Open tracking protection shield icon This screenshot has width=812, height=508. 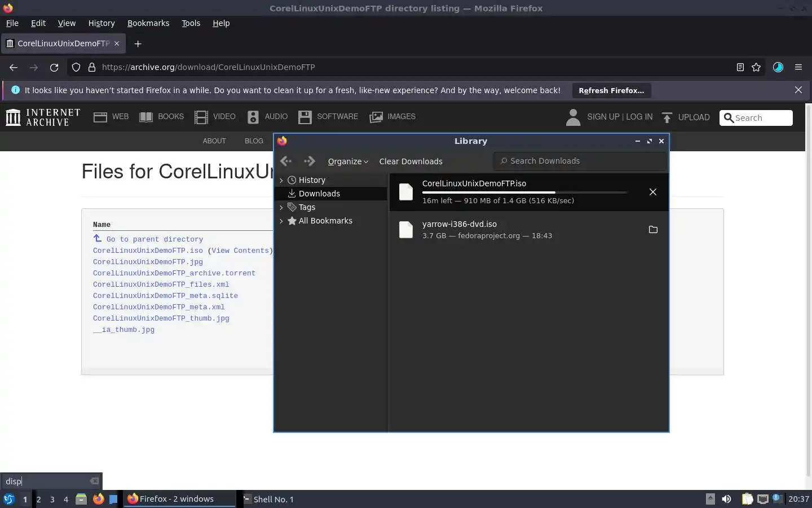click(x=76, y=67)
